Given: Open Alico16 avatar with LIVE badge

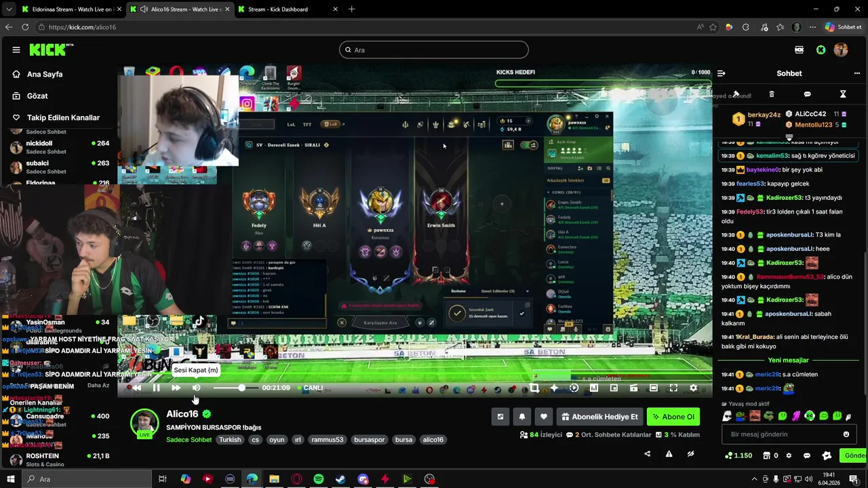Looking at the screenshot, I should (x=144, y=424).
